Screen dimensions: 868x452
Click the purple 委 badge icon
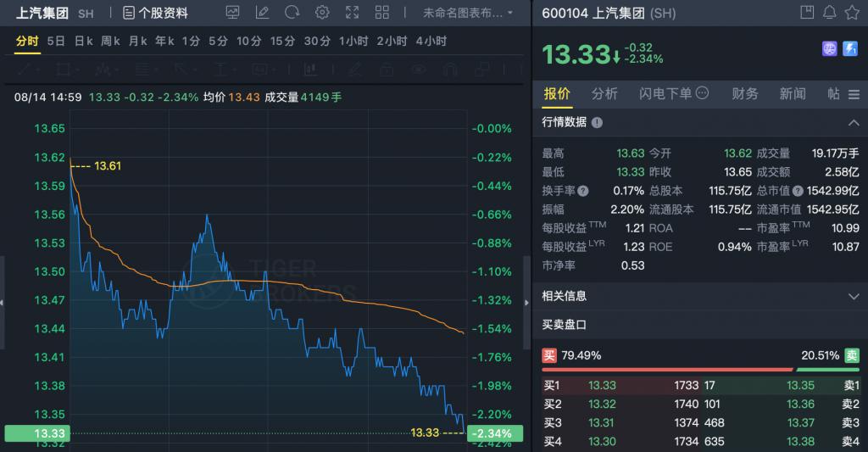829,48
